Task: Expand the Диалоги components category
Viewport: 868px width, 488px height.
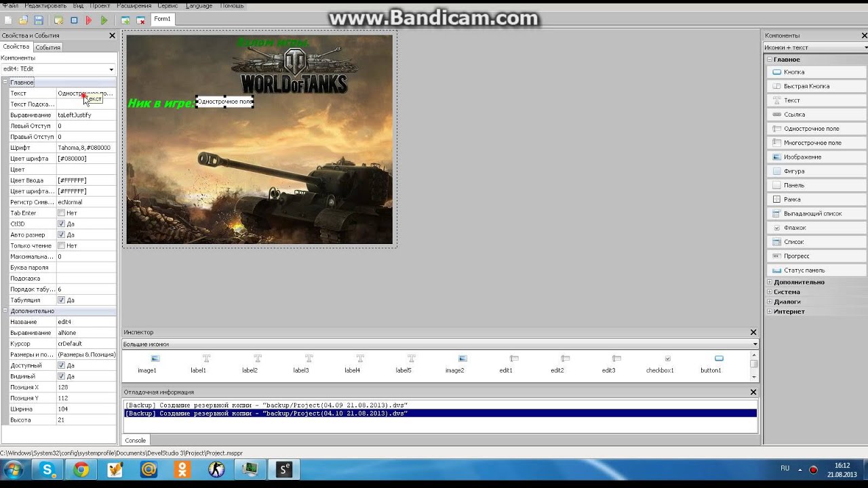Action: point(770,302)
